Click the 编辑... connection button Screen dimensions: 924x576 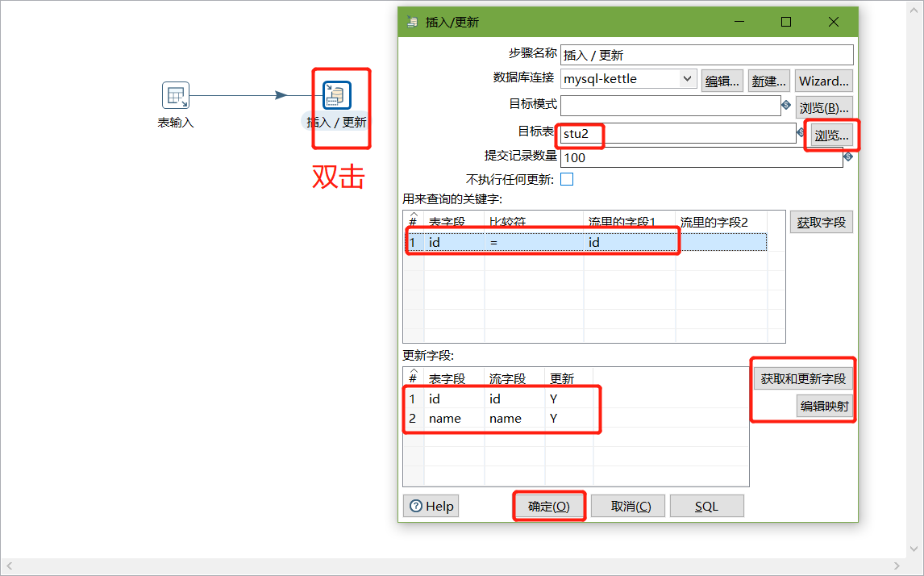click(x=722, y=81)
